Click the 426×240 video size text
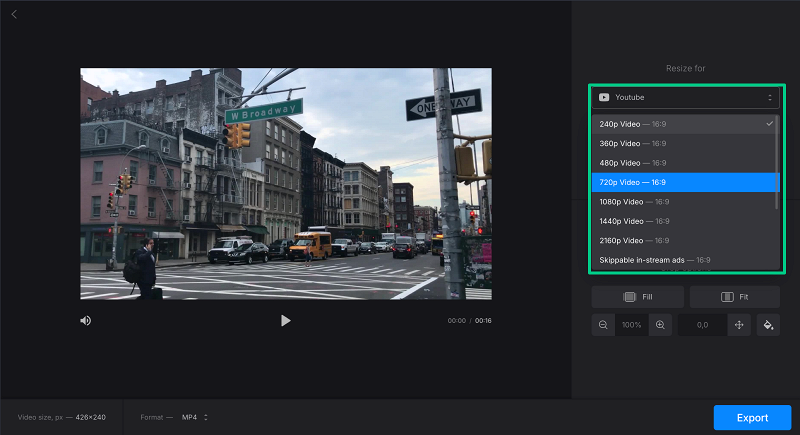 [x=90, y=417]
